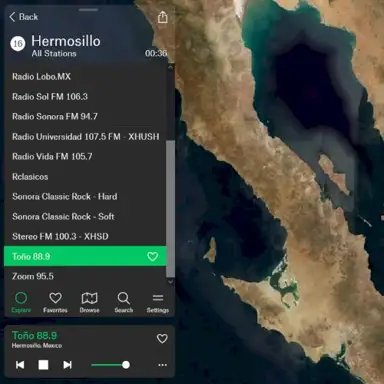This screenshot has height=384, width=384.
Task: Click the station list scroll-down arrow
Action: tap(170, 282)
